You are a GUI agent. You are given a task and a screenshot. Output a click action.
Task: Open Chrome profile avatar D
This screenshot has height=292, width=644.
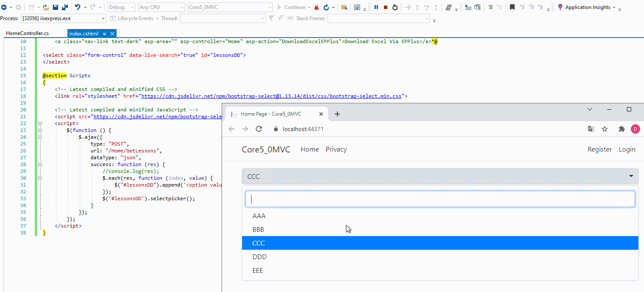pos(635,129)
